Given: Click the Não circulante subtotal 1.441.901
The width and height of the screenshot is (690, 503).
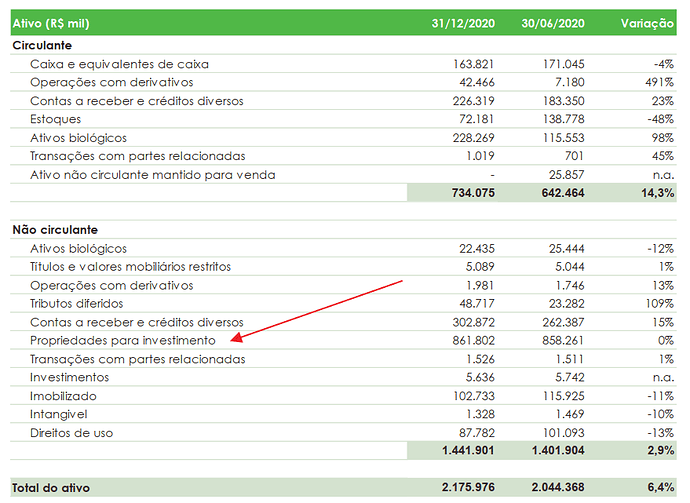Looking at the screenshot, I should click(468, 451).
